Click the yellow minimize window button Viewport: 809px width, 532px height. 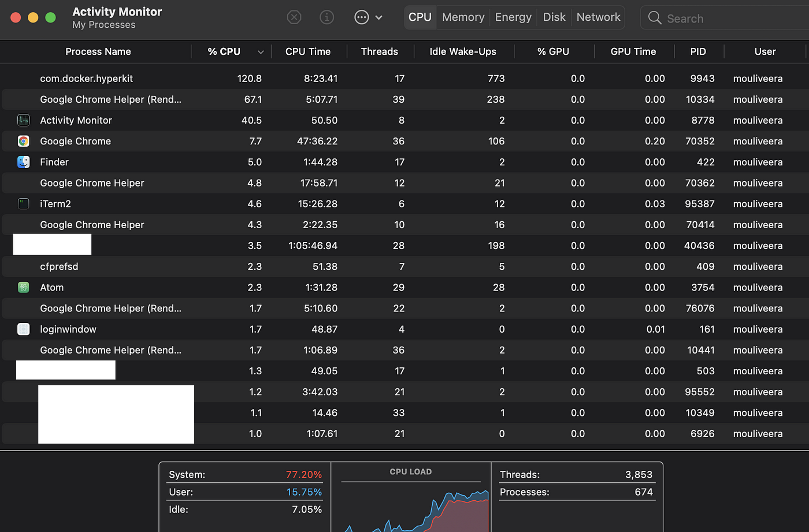point(33,17)
